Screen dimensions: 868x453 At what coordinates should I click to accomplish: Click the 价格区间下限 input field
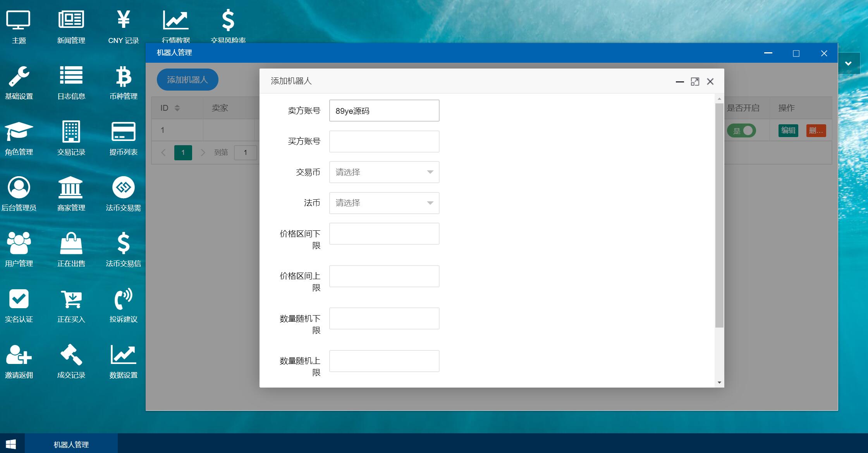pos(384,233)
